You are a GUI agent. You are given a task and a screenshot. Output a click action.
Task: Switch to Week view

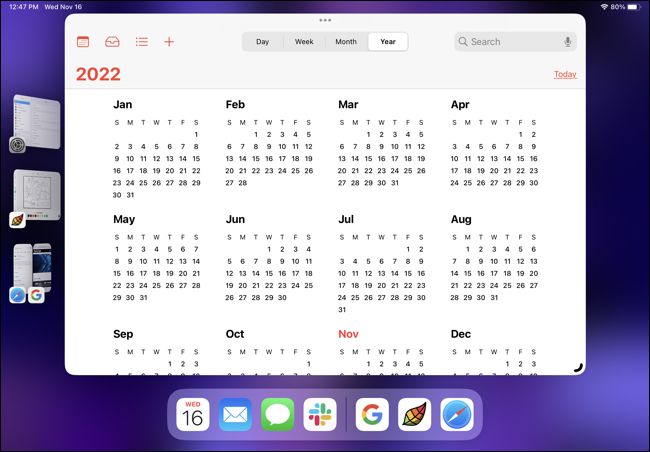point(304,41)
